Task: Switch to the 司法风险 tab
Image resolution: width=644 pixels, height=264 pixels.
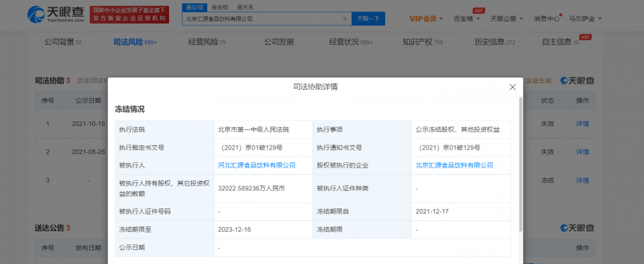Action: [135, 42]
